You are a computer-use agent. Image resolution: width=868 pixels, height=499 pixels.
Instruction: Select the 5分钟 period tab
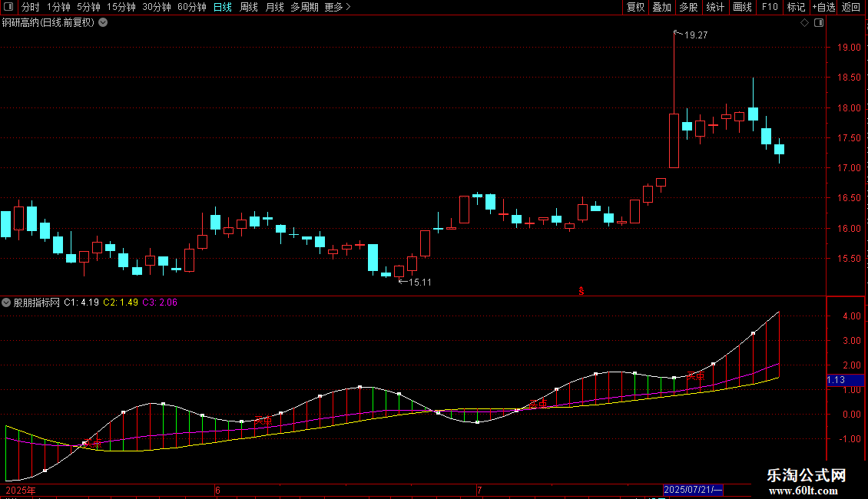click(x=88, y=7)
